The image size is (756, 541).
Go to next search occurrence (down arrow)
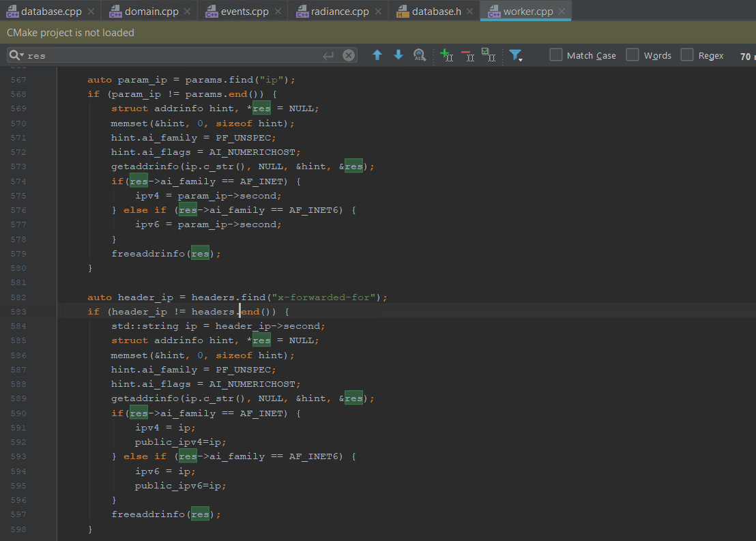click(x=398, y=55)
